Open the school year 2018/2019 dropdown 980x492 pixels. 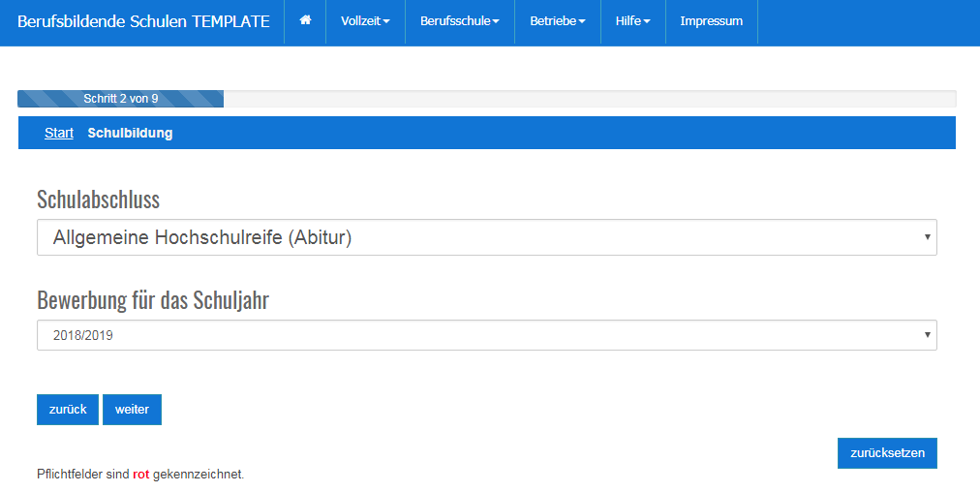(x=484, y=335)
